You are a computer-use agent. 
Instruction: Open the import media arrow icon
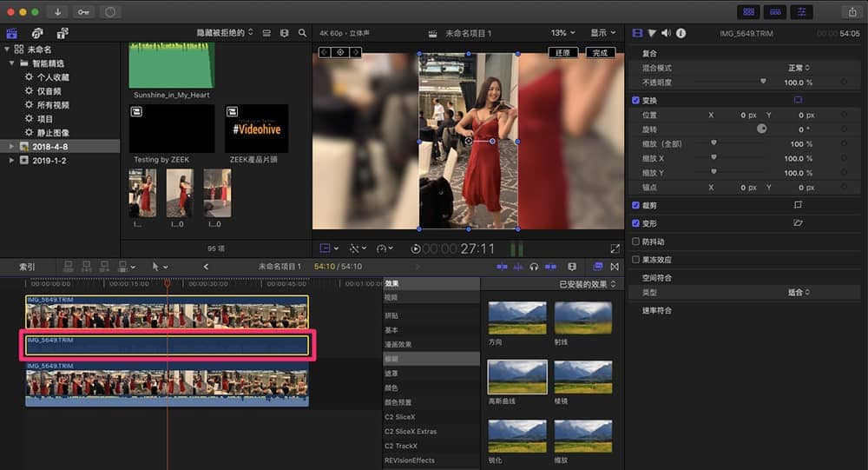click(57, 11)
